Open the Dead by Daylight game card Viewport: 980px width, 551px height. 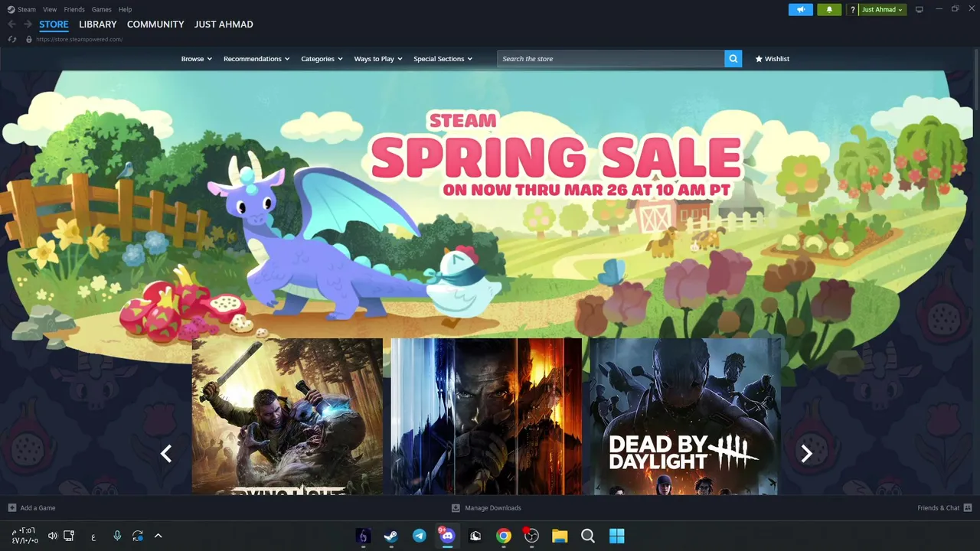click(685, 416)
